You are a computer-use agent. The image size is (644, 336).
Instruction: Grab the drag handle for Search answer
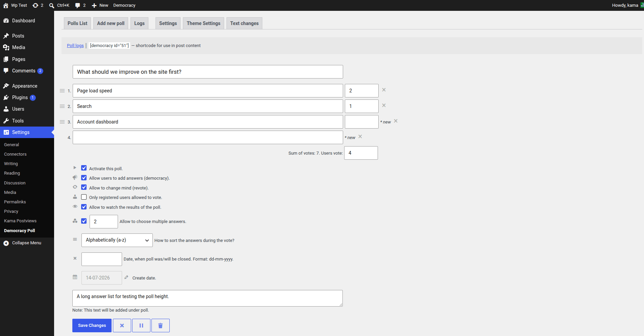62,106
